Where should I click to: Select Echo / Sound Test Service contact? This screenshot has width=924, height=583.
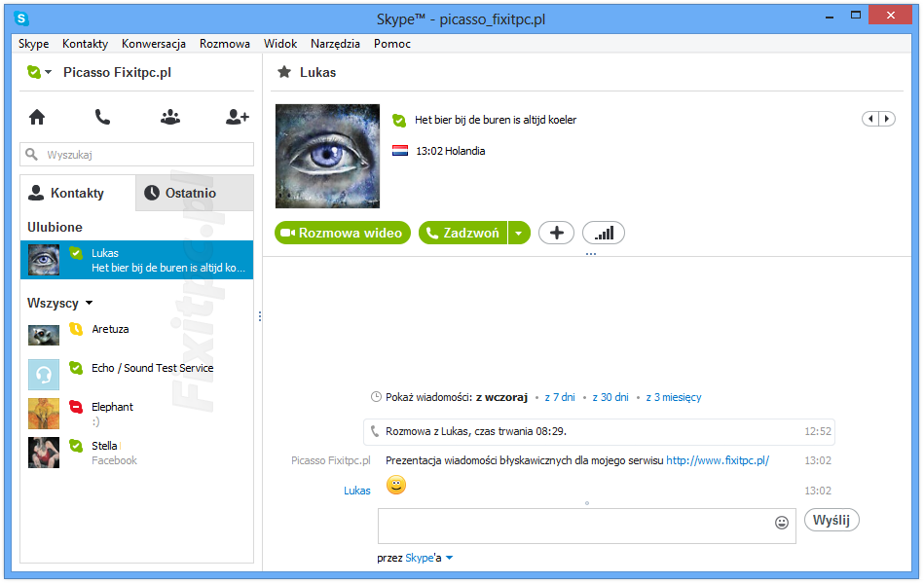136,375
